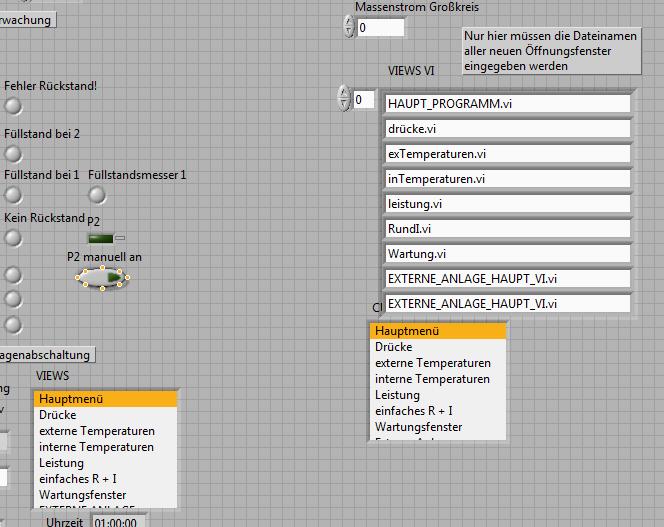Select Drücke in listbox under VIEWS VI array
664x527 pixels.
pyautogui.click(x=438, y=347)
